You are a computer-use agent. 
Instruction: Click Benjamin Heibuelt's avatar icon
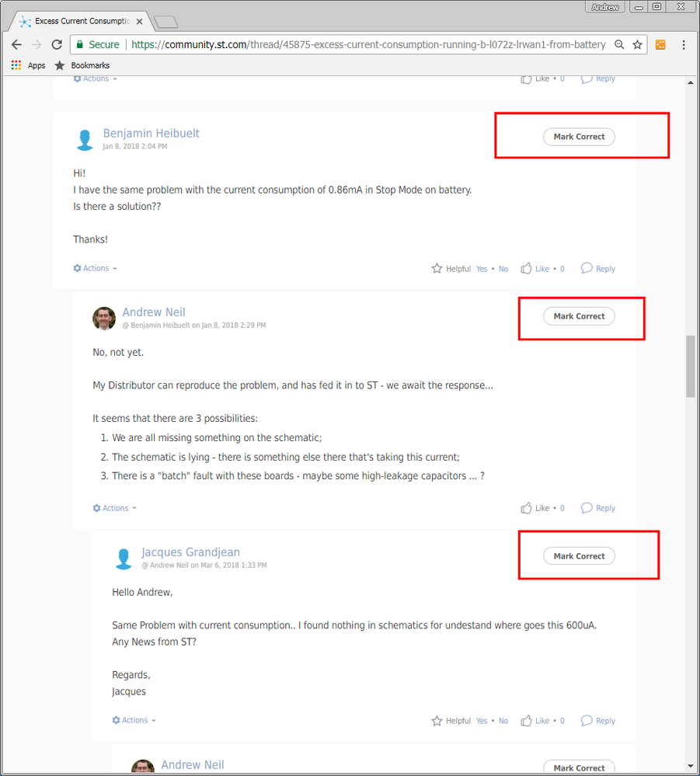click(x=85, y=140)
